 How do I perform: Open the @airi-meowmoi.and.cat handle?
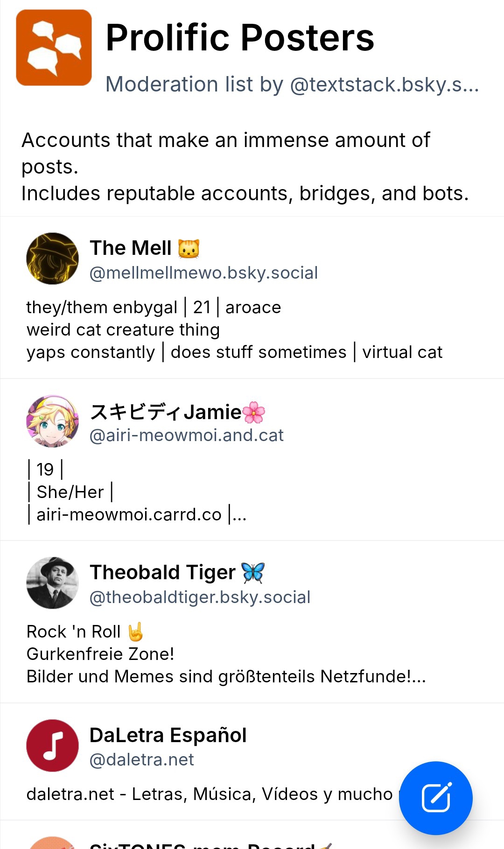point(186,435)
